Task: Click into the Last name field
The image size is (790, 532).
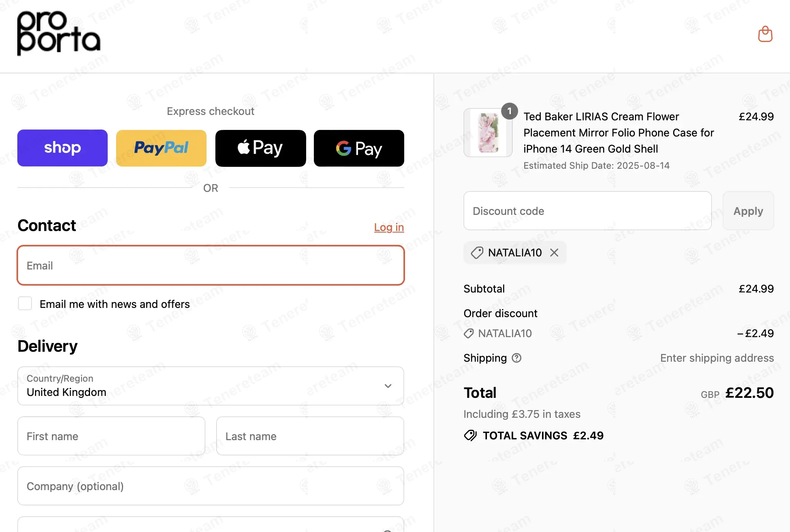Action: 310,436
